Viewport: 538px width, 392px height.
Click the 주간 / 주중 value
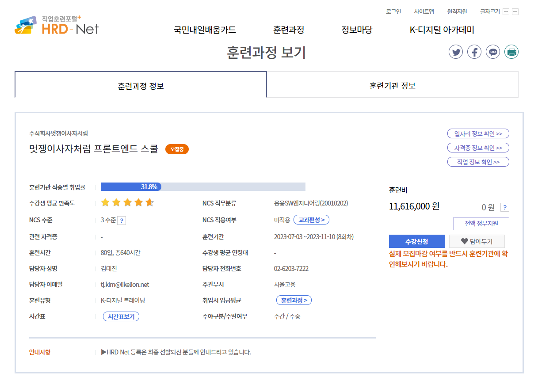[x=287, y=316]
